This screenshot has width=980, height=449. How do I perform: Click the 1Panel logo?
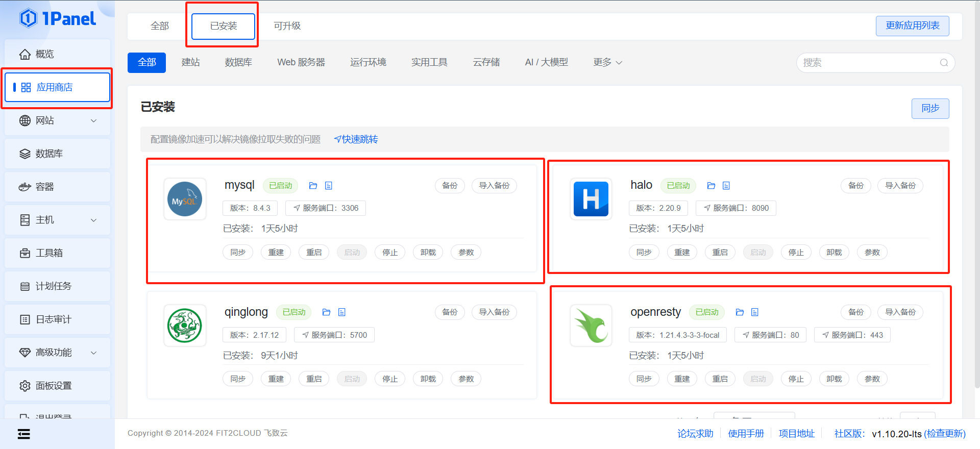pos(58,19)
